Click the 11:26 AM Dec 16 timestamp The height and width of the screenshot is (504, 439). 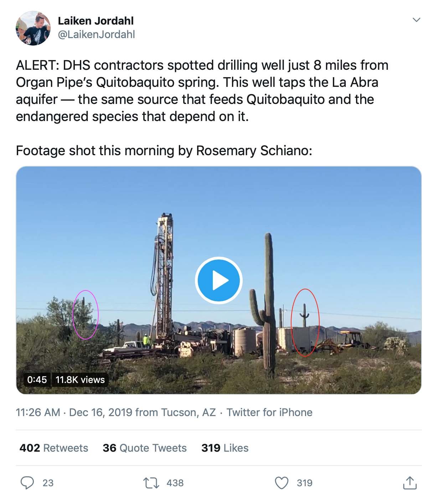[116, 412]
